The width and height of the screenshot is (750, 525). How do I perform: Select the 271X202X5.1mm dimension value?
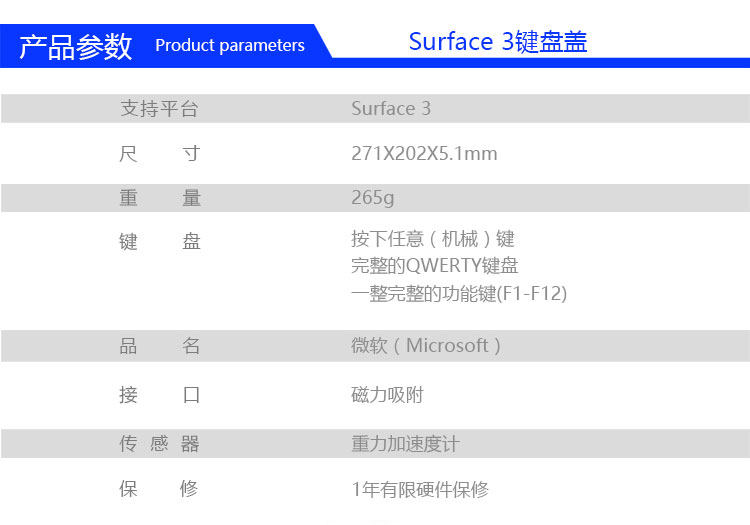pyautogui.click(x=424, y=154)
